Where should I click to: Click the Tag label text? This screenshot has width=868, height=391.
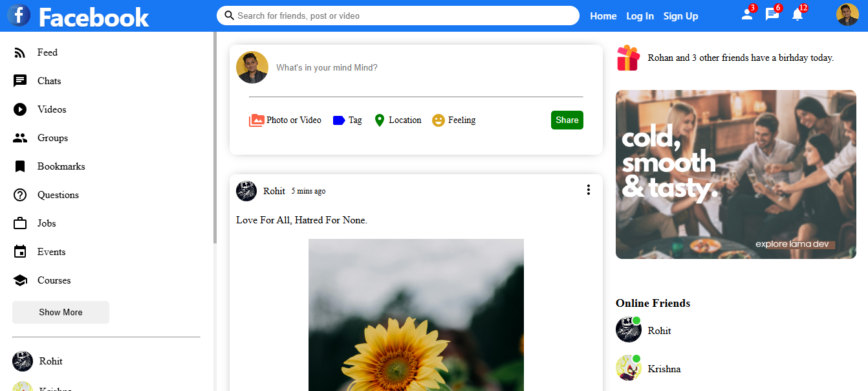(355, 120)
